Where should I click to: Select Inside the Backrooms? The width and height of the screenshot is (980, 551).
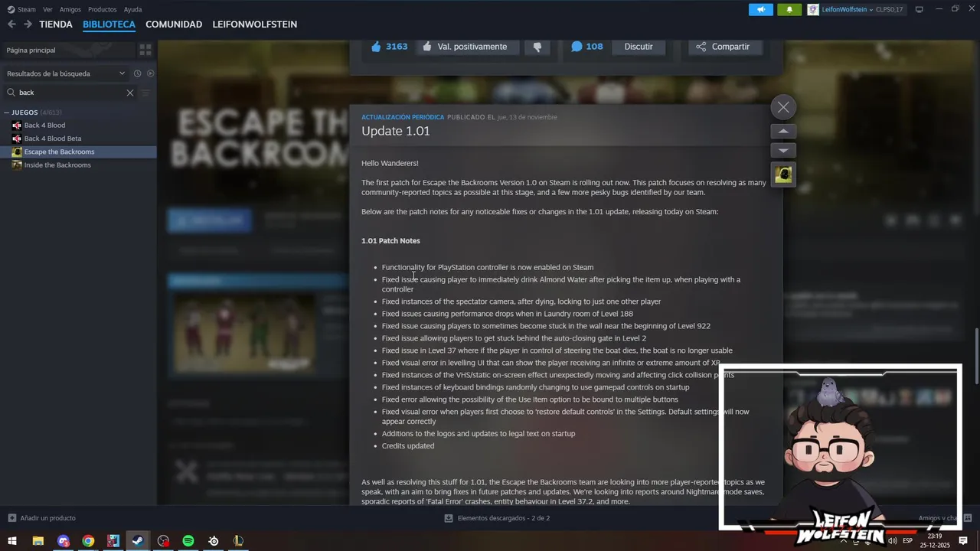pyautogui.click(x=57, y=165)
